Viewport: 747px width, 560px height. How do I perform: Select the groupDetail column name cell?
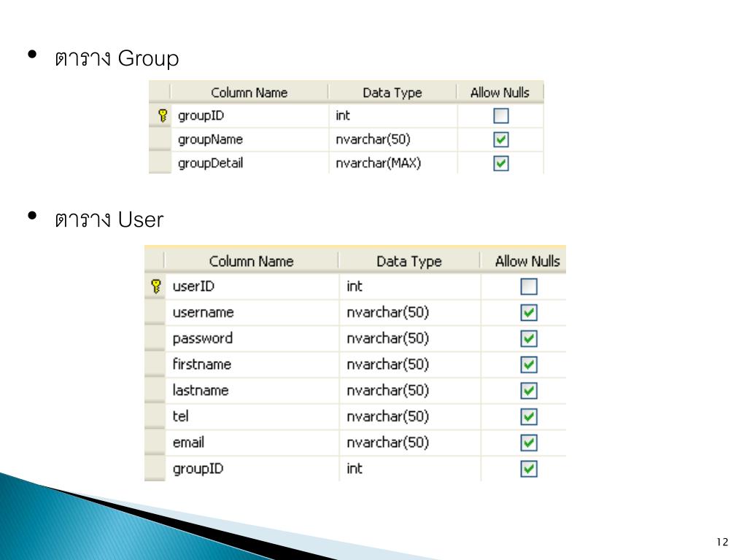(249, 163)
